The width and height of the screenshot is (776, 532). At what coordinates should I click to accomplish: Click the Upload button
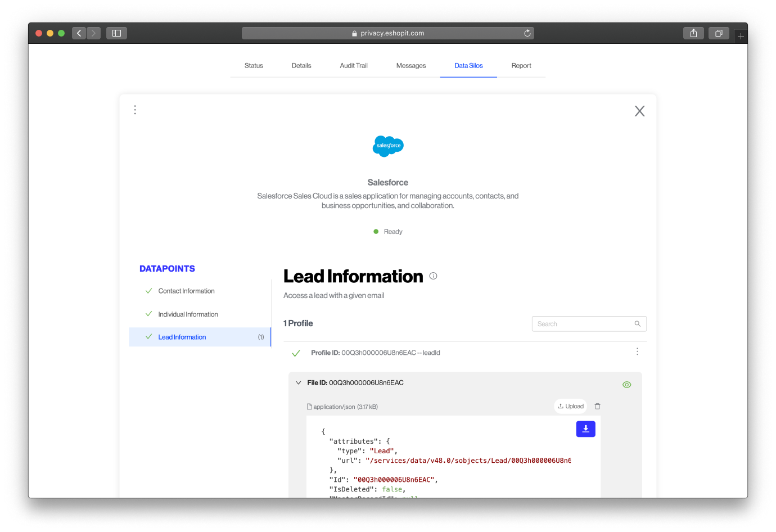pos(571,406)
